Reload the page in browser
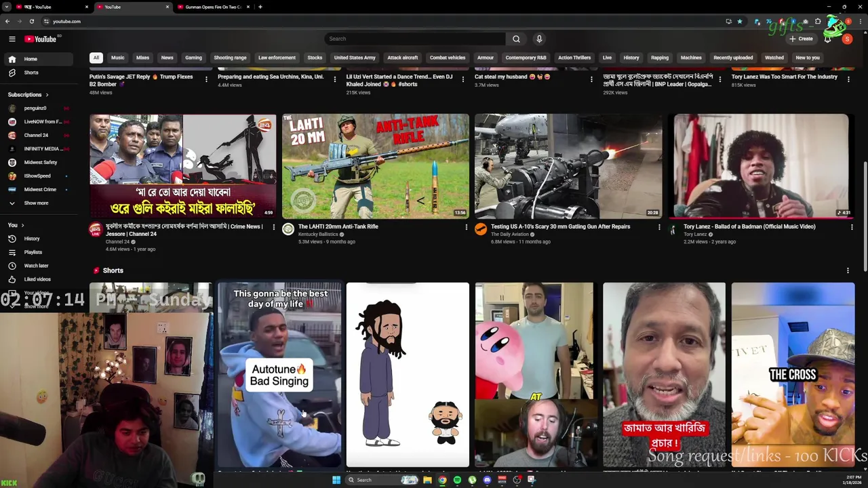This screenshot has width=868, height=488. pyautogui.click(x=31, y=21)
